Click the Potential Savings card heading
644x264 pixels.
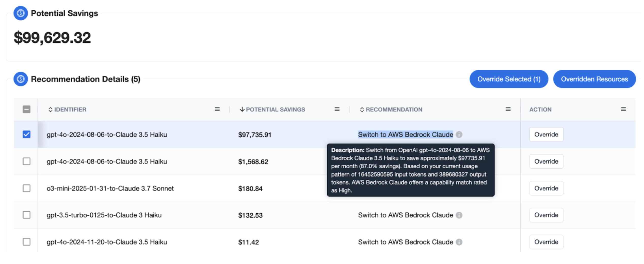point(65,13)
